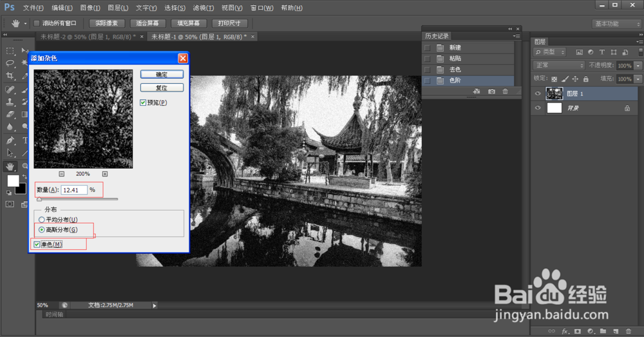Select the Lasso tool
644x337 pixels.
coord(10,63)
